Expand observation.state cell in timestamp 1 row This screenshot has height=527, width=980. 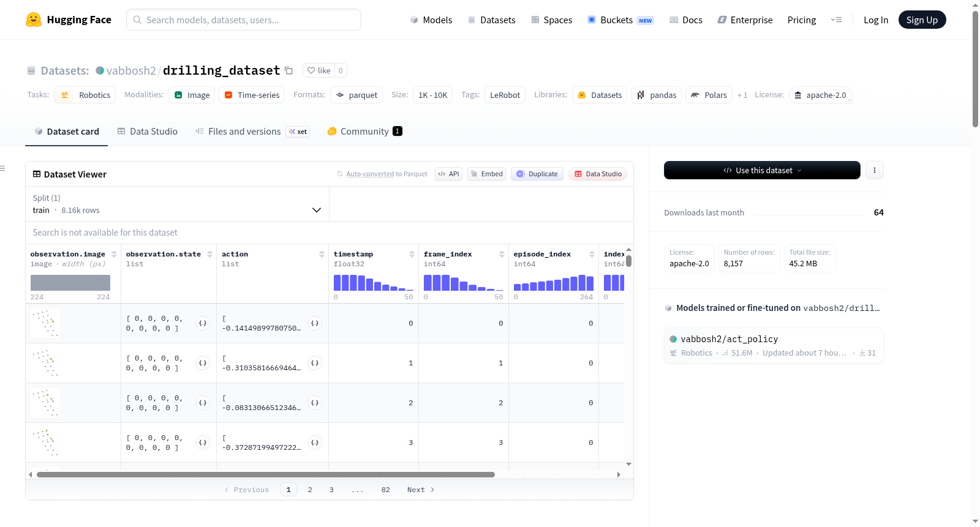click(203, 363)
